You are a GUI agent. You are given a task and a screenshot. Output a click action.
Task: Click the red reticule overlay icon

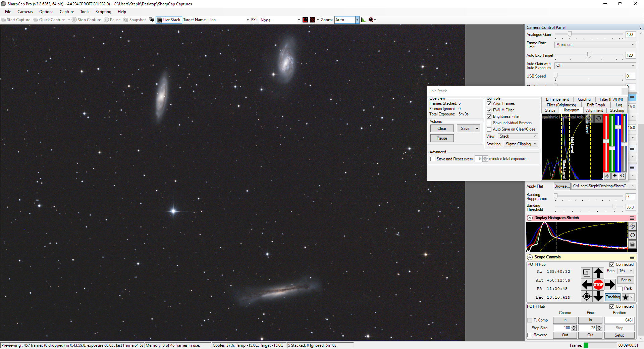(x=305, y=20)
